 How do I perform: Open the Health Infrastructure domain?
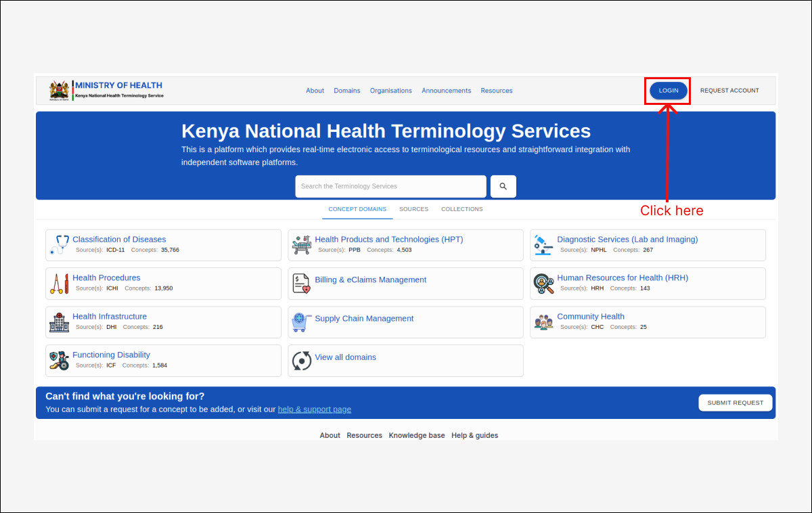tap(110, 317)
